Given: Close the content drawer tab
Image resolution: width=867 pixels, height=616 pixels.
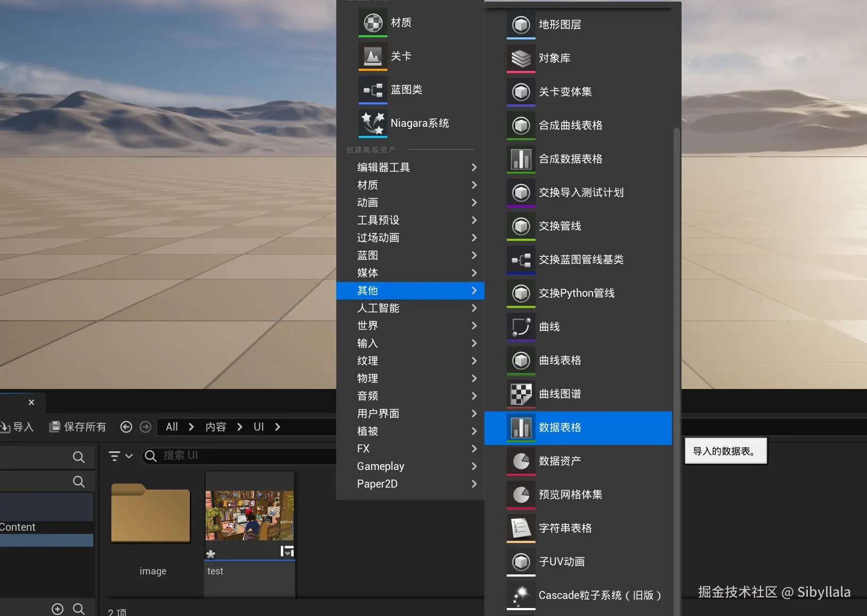Looking at the screenshot, I should pos(31,402).
